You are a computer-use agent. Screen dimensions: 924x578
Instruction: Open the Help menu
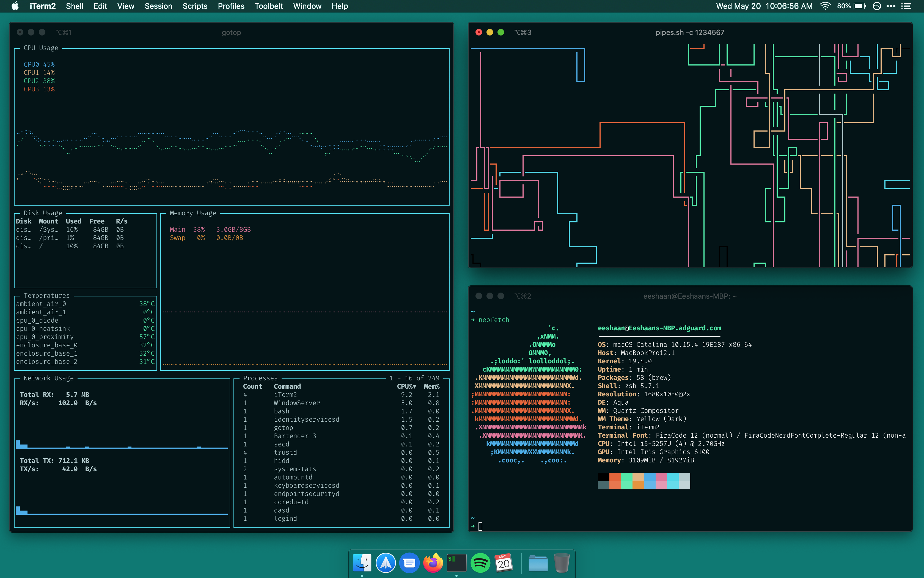(339, 6)
